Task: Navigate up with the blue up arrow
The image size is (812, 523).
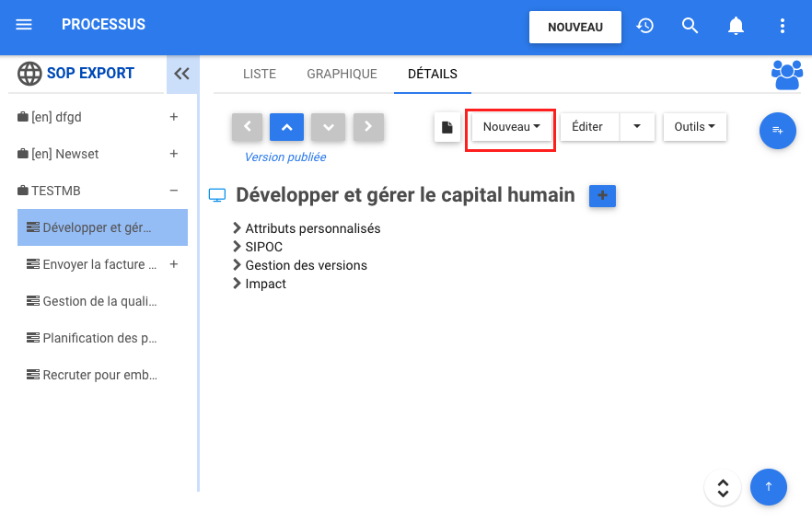Action: [286, 126]
